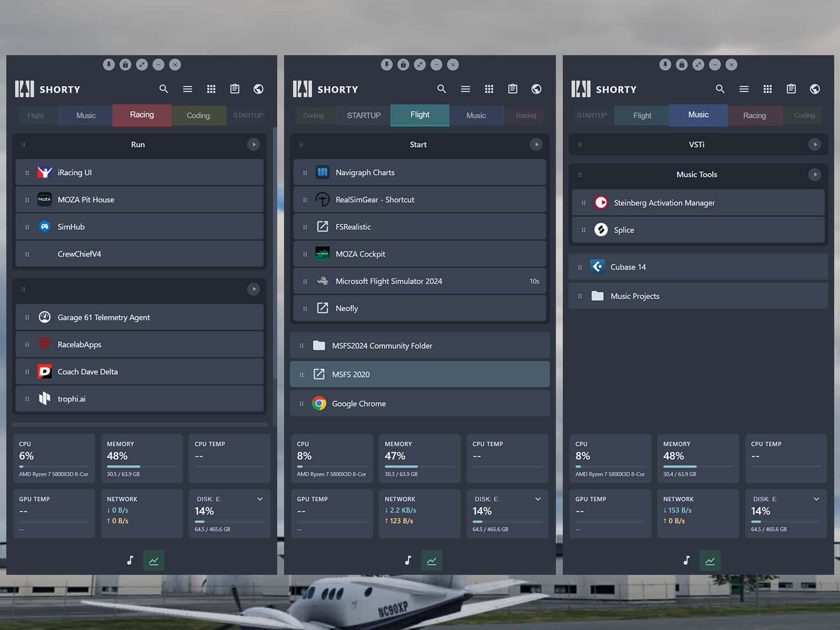Viewport: 840px width, 630px height.
Task: Click globe icon in the Music panel
Action: coord(815,89)
